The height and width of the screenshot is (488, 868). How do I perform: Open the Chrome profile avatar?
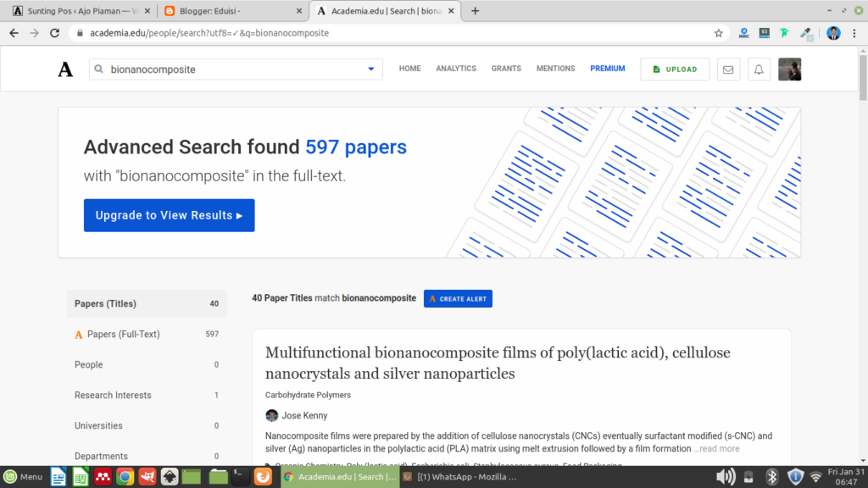833,33
